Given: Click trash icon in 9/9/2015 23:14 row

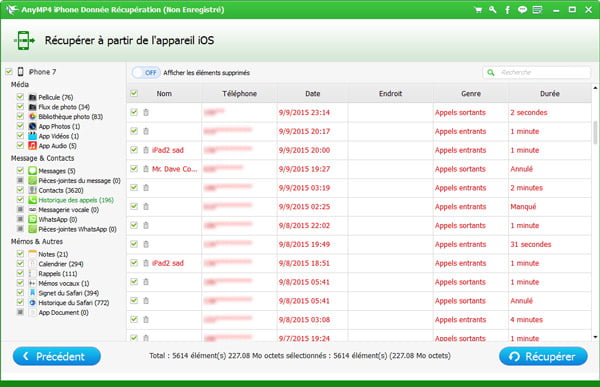Looking at the screenshot, I should coord(146,113).
